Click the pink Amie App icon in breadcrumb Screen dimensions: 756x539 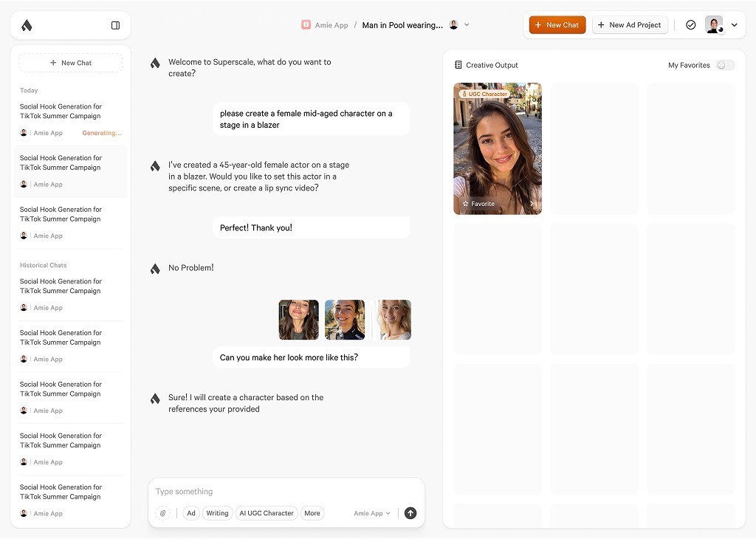[306, 24]
